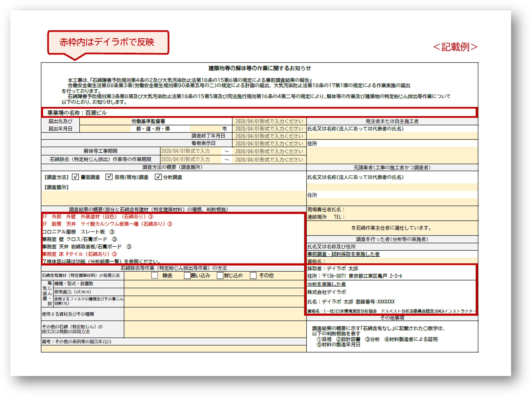Select the 3F 厨房 天井 ケイ酸カルシウム板 row
The width and height of the screenshot is (532, 397).
107,224
